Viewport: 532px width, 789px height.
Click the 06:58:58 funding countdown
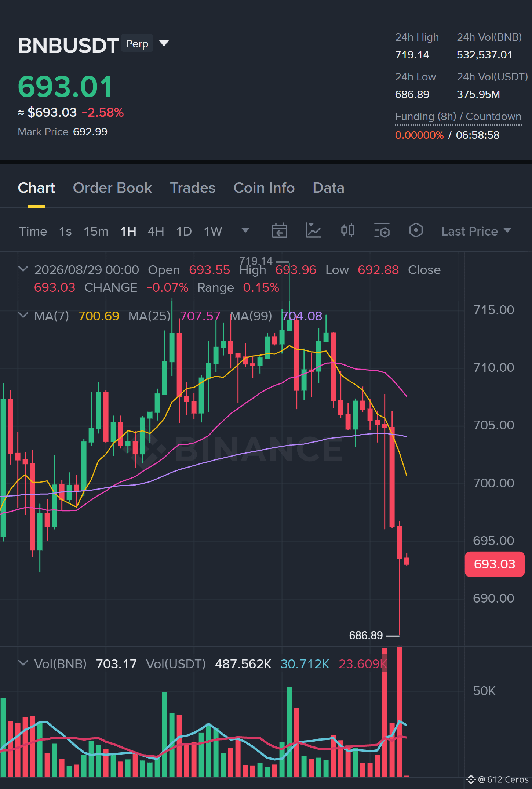[x=478, y=135]
